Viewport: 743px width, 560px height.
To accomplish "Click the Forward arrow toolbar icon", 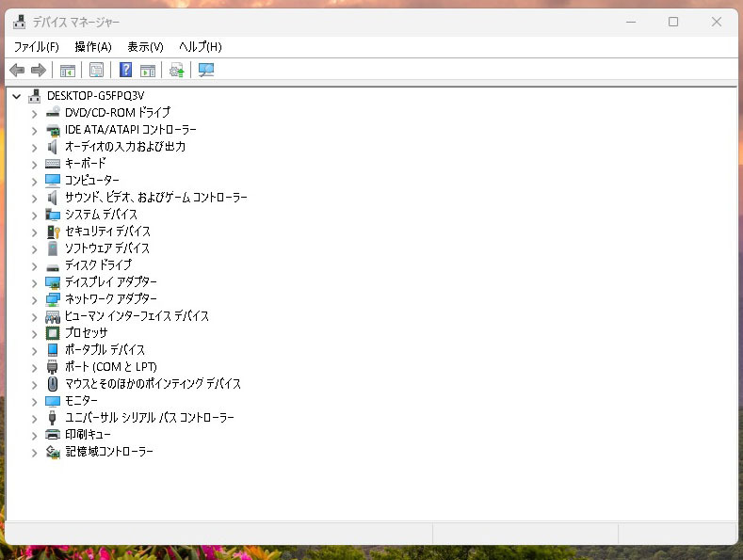I will pos(39,71).
